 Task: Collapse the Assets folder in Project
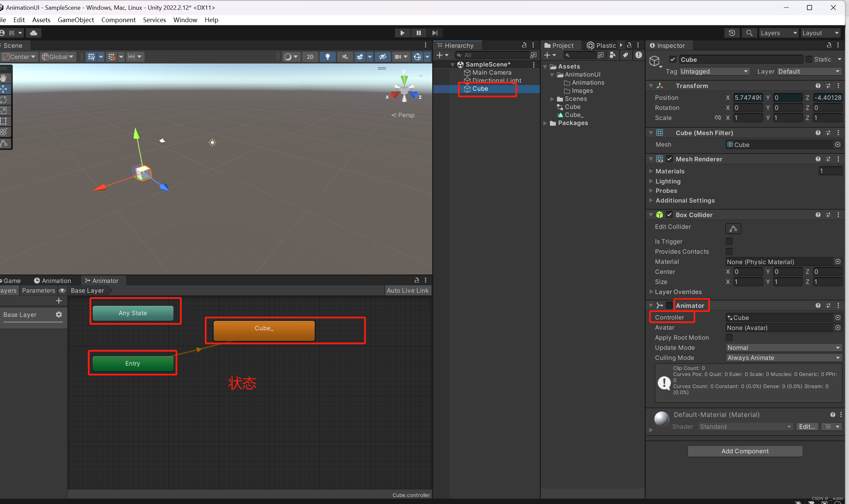pyautogui.click(x=545, y=67)
